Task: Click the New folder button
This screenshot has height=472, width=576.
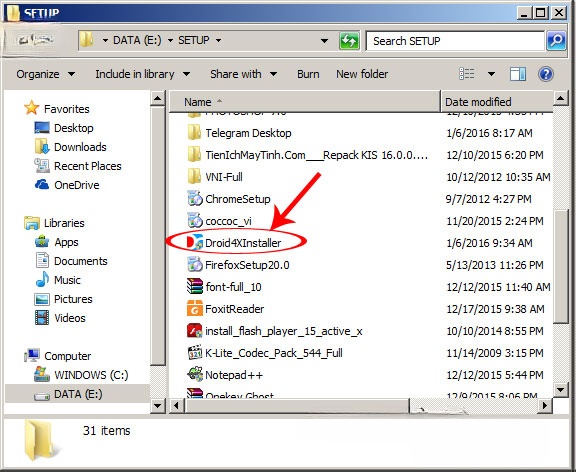Action: [x=362, y=74]
